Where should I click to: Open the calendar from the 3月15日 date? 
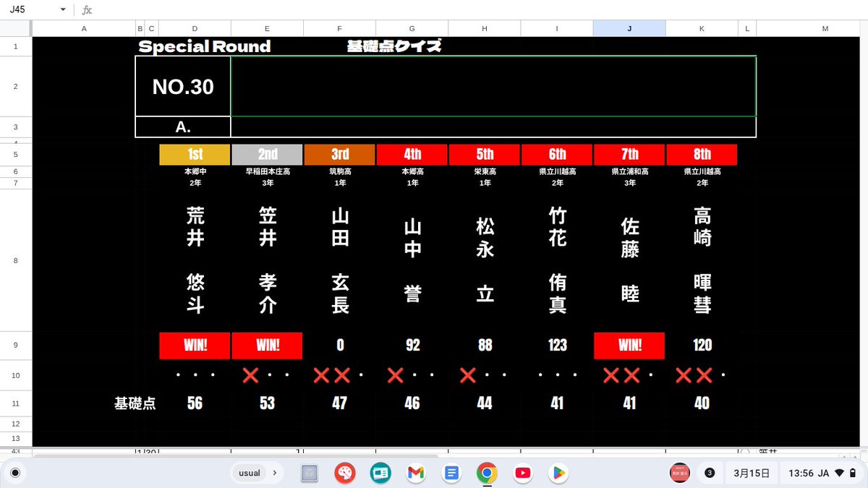pyautogui.click(x=752, y=473)
